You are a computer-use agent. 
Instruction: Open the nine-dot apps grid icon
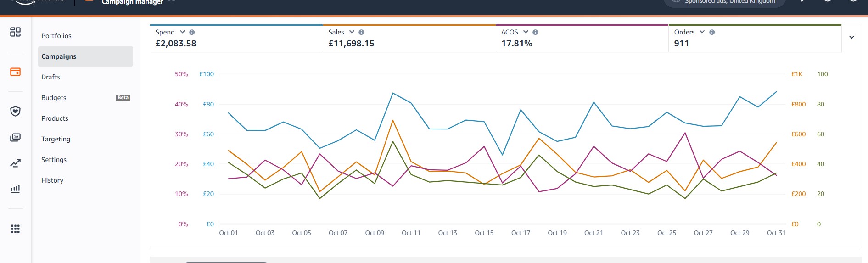click(15, 229)
